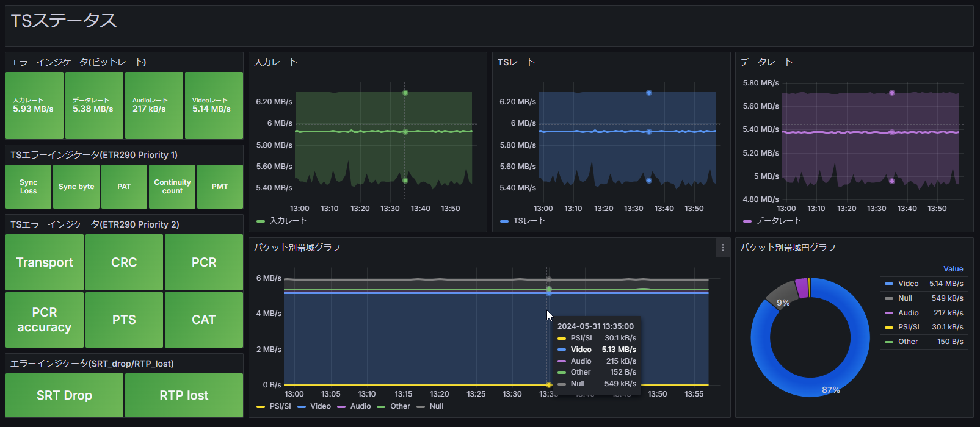Image resolution: width=980 pixels, height=427 pixels.
Task: Open the パケット別帯域円グラフ panel title menu
Action: pyautogui.click(x=788, y=248)
